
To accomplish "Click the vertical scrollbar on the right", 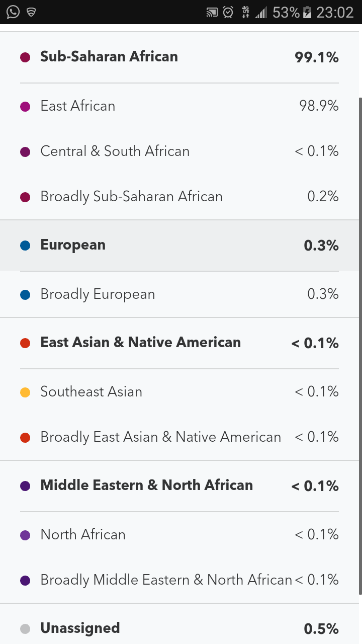I will [359, 342].
